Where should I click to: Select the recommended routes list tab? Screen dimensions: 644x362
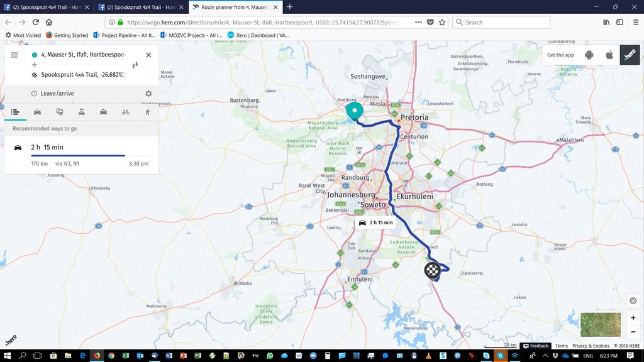click(15, 112)
